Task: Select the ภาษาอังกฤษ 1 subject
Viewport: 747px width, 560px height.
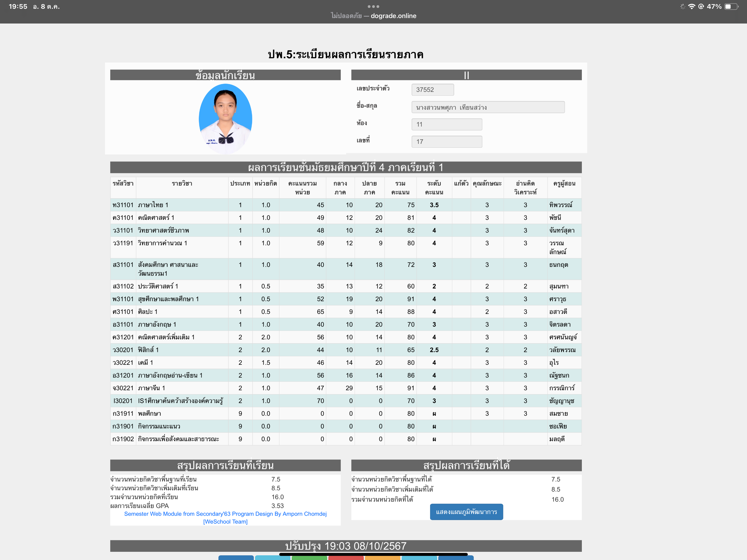Action: click(x=157, y=325)
